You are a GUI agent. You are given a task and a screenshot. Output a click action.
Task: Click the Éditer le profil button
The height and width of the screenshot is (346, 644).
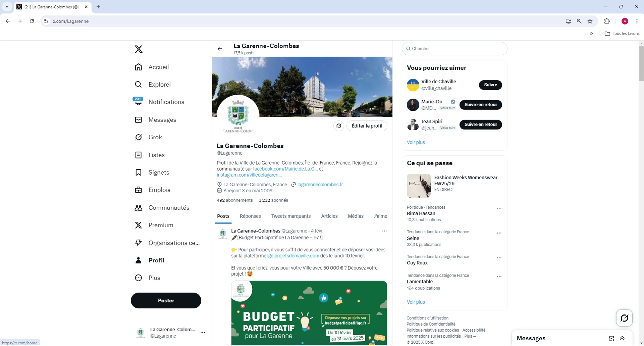tap(367, 126)
